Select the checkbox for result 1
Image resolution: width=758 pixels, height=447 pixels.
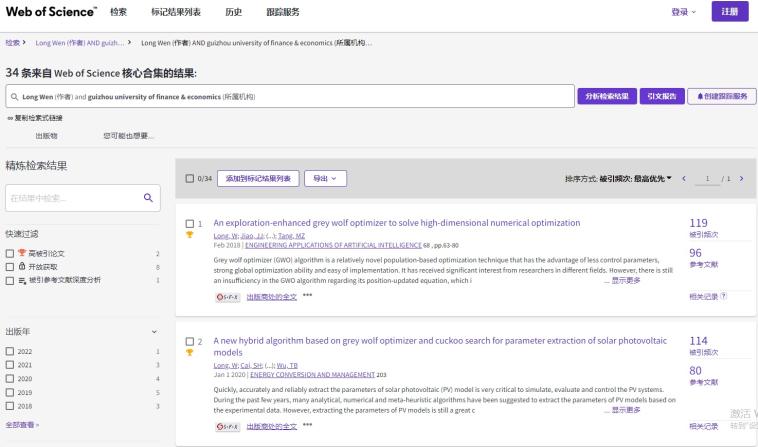190,223
